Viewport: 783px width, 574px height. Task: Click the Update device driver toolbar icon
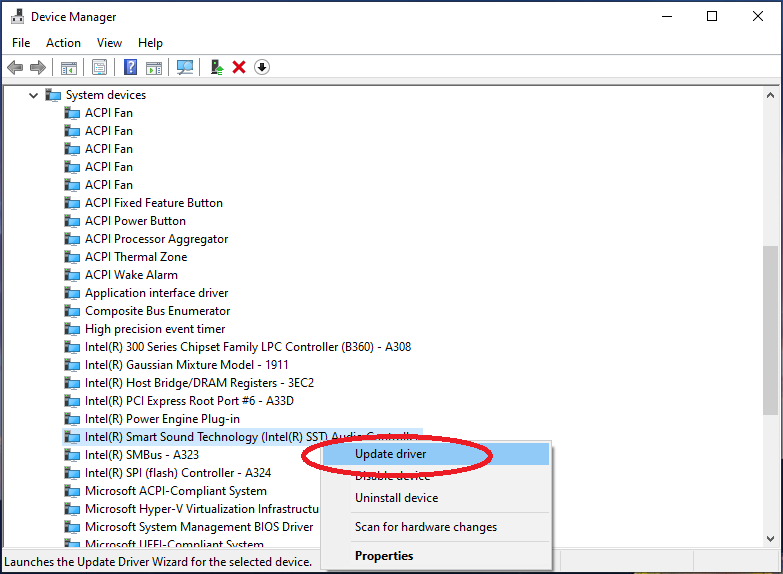tap(217, 67)
